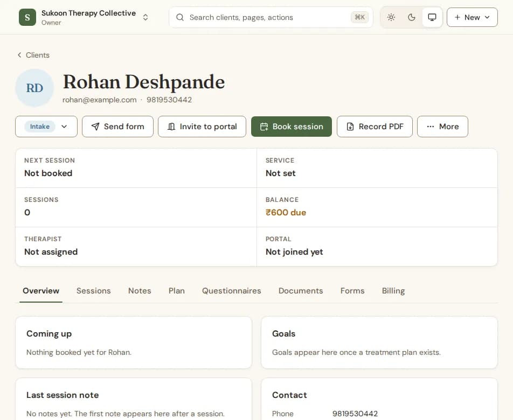Click the Not set service value
The height and width of the screenshot is (420, 513).
[280, 173]
